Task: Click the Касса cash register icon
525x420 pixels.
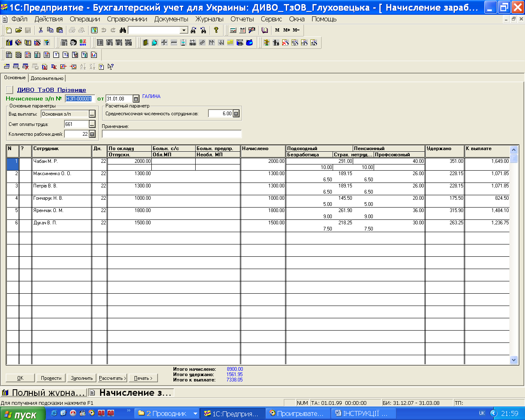Action: point(240,43)
